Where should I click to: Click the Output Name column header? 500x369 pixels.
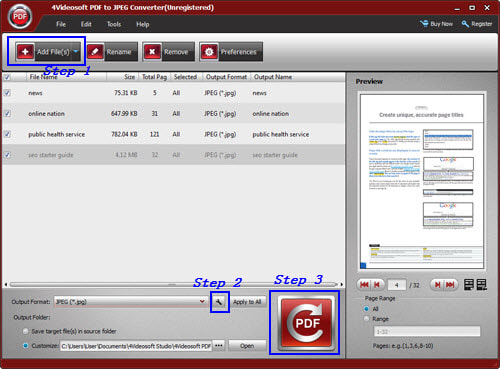(x=273, y=77)
